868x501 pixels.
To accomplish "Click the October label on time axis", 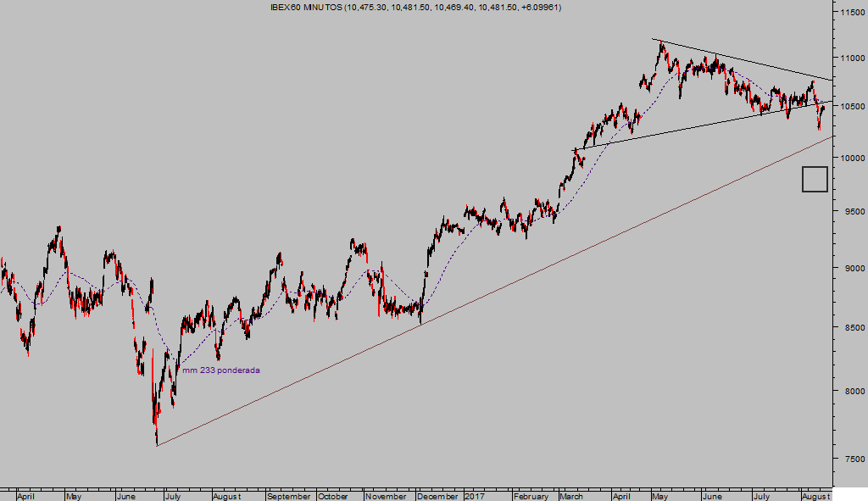I will [332, 496].
